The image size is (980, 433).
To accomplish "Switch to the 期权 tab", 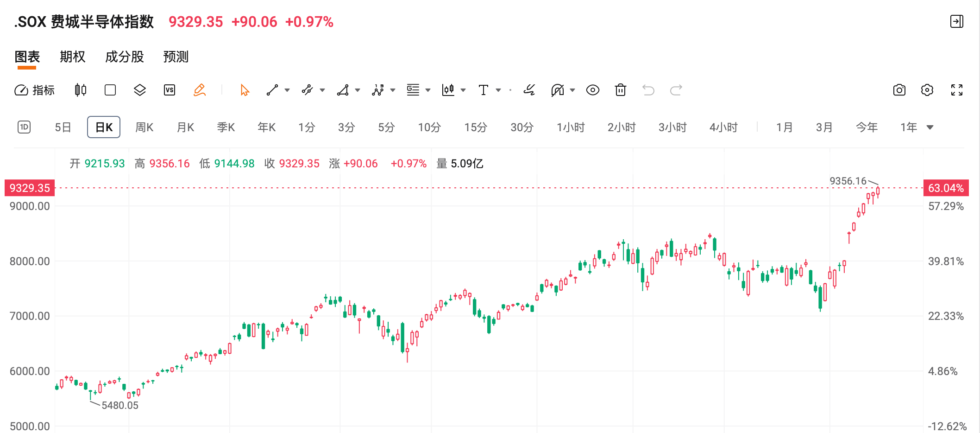I will pyautogui.click(x=73, y=57).
